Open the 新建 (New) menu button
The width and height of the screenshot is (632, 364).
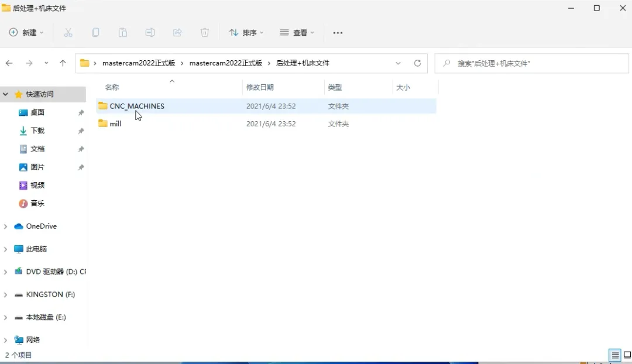26,33
